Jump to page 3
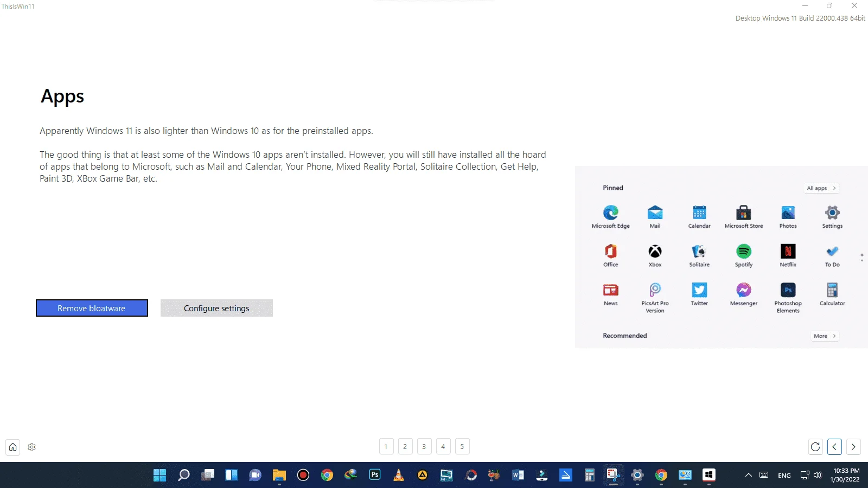Screen dimensions: 868x488 click(424, 446)
